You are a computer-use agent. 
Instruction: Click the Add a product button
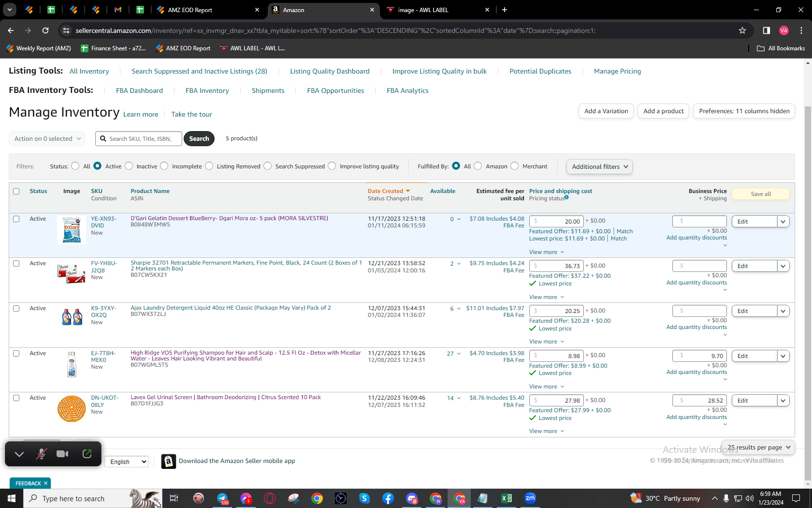pyautogui.click(x=664, y=111)
